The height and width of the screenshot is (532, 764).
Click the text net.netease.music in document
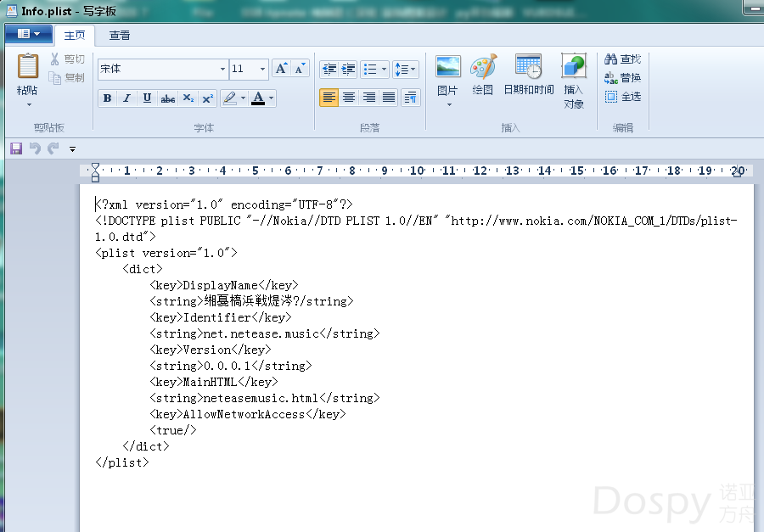(261, 333)
